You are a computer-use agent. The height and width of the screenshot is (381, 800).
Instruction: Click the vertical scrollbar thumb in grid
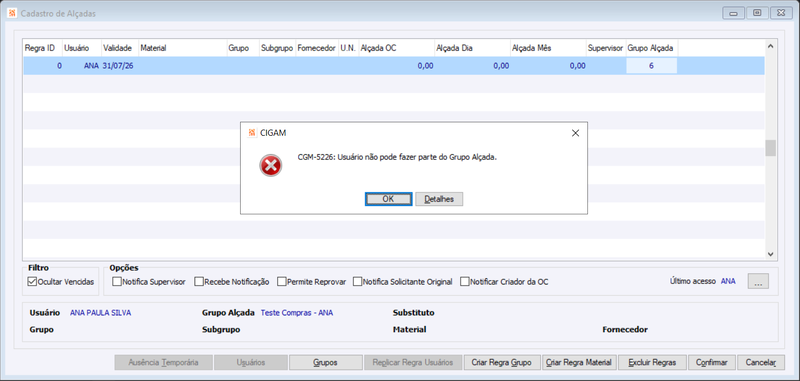[x=770, y=148]
